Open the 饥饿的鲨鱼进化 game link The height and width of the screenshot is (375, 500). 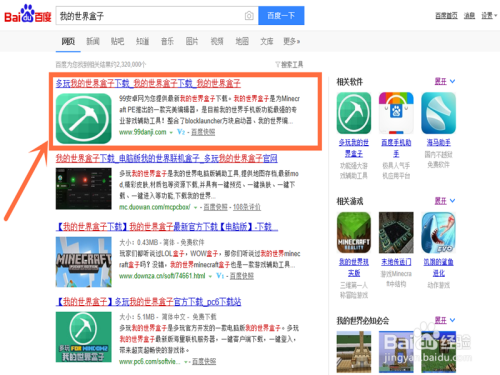(x=438, y=267)
